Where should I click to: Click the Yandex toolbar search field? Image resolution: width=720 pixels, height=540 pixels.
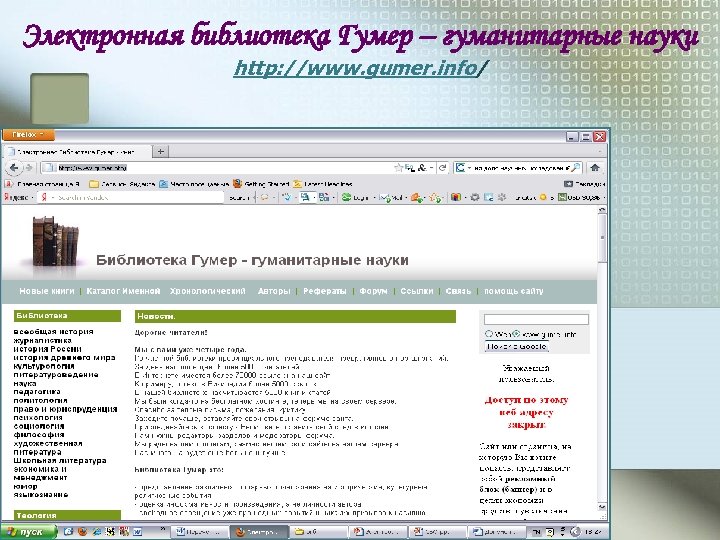point(131,197)
